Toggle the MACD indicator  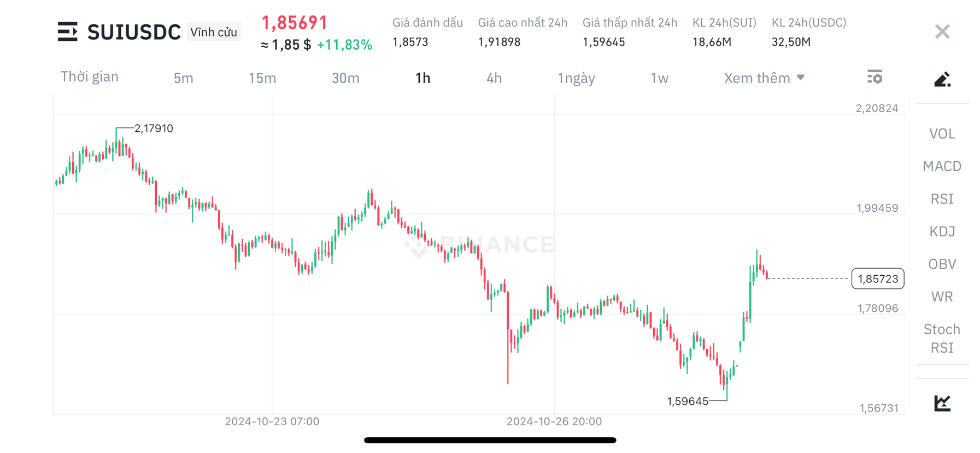click(942, 166)
